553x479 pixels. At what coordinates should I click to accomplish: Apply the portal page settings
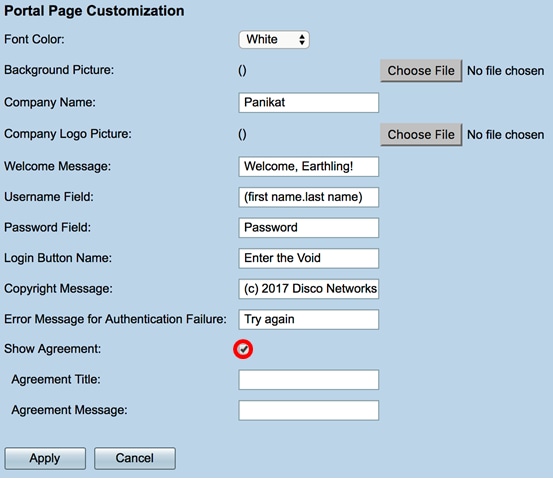coord(45,458)
